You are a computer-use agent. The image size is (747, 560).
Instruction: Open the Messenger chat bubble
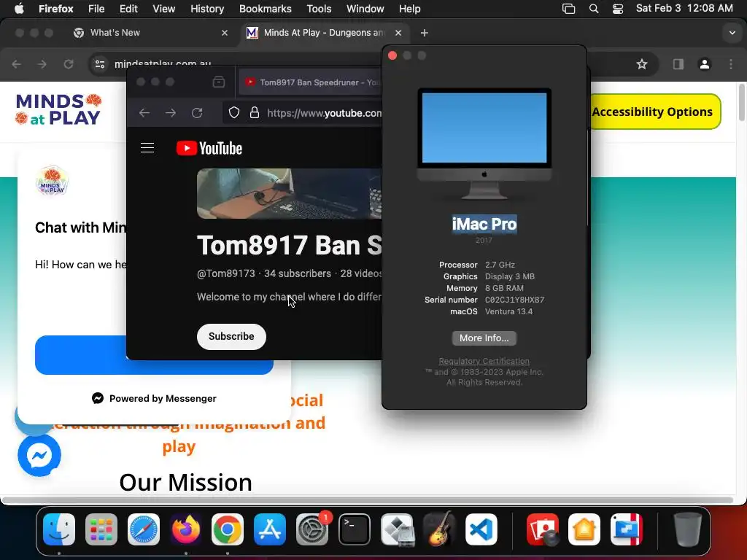[x=39, y=455]
